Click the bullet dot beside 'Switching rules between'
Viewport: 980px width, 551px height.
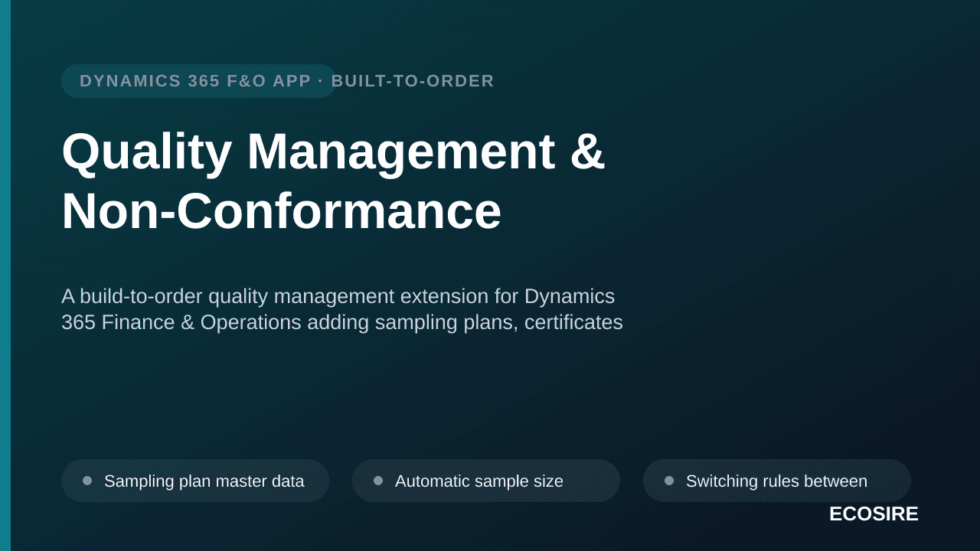pos(669,481)
